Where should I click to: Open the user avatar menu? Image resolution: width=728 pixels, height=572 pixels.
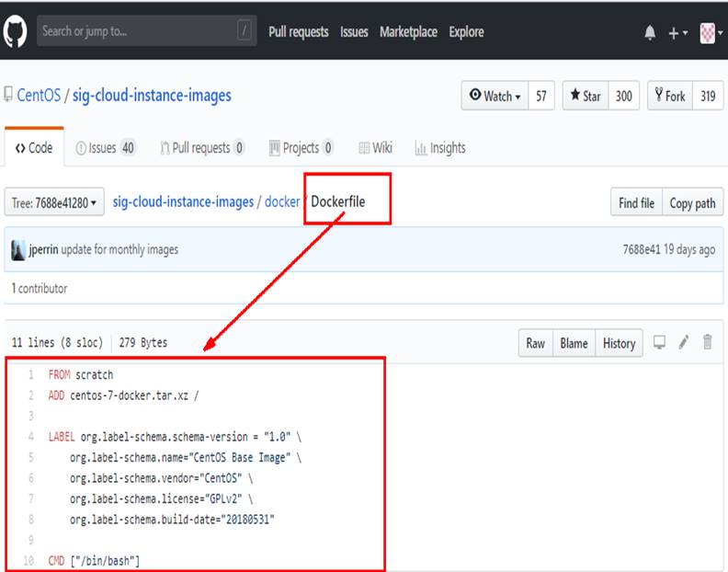coord(711,33)
